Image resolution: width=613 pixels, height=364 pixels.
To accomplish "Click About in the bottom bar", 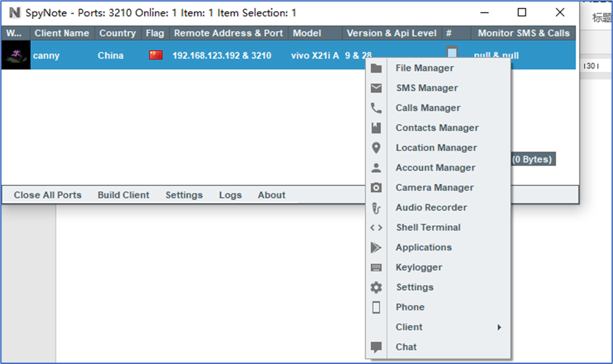I will (272, 195).
